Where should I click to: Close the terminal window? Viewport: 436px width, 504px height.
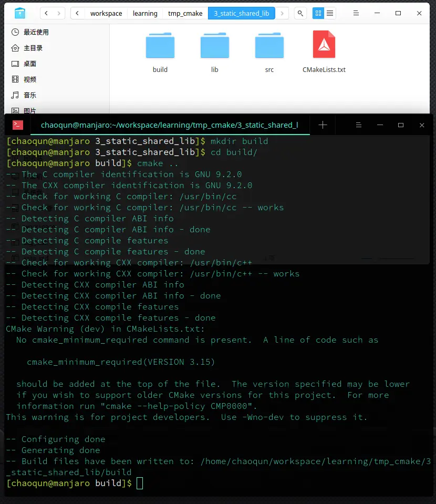[422, 125]
